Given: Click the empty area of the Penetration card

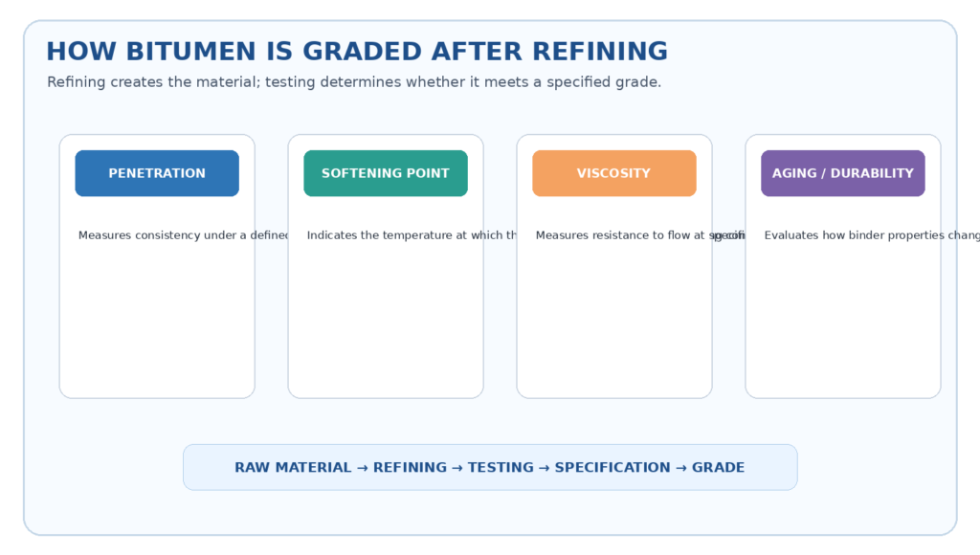Looking at the screenshot, I should pos(157,319).
